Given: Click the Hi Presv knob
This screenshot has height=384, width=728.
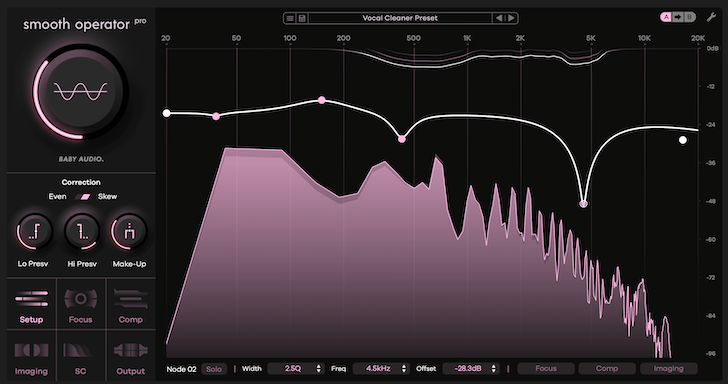Looking at the screenshot, I should [82, 231].
